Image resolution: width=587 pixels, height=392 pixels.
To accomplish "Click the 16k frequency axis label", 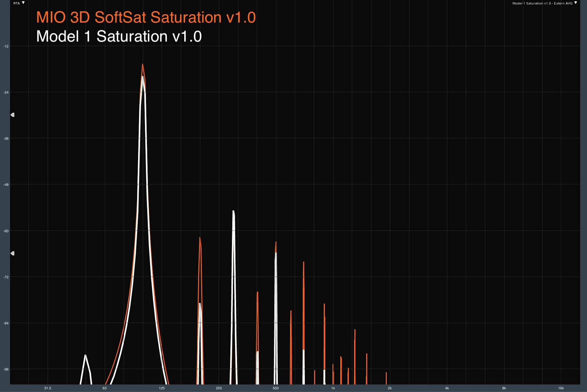I will 561,388.
